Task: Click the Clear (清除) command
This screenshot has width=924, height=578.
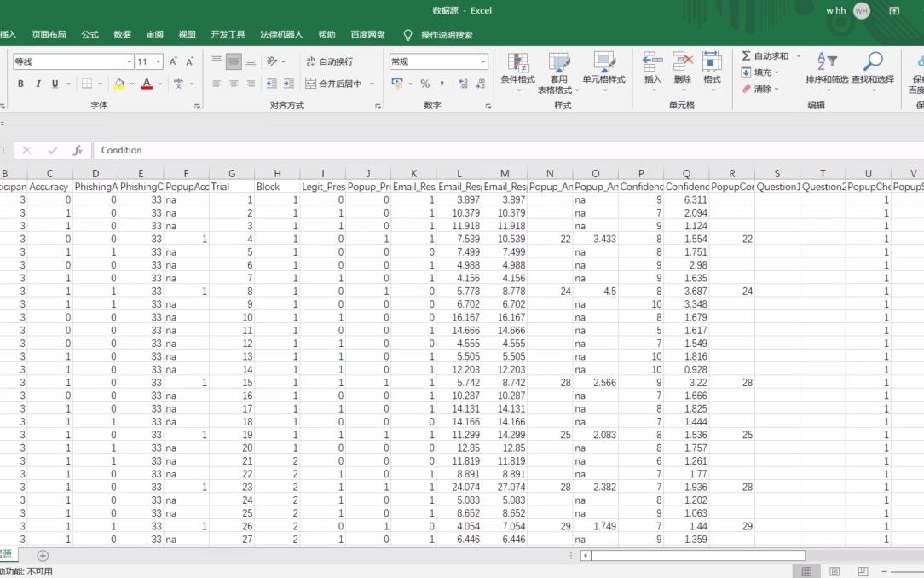Action: click(x=757, y=89)
